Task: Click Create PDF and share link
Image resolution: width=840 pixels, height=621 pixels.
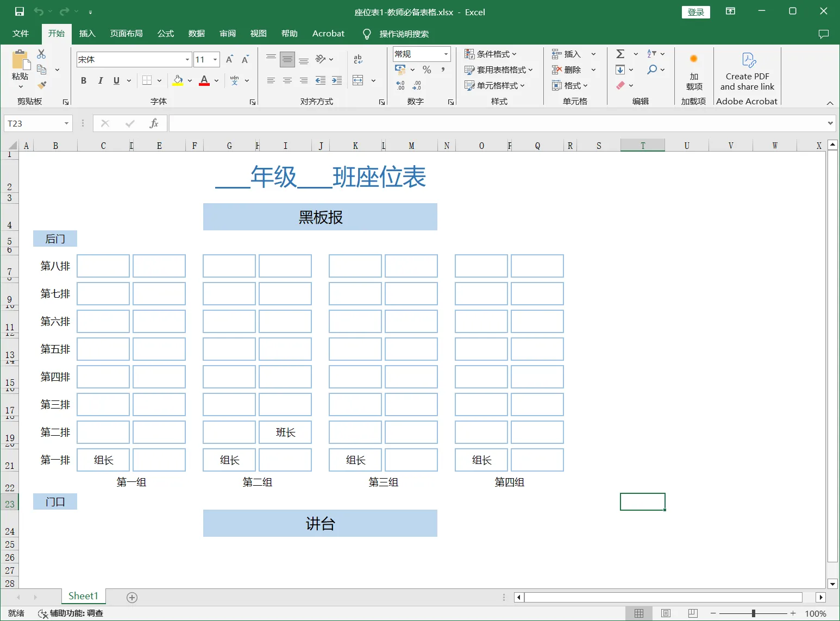Action: (x=747, y=72)
